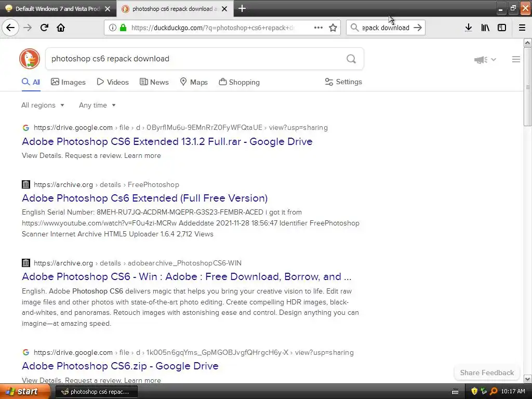Toggle the sidebar view
This screenshot has width=532, height=399.
coord(502,28)
